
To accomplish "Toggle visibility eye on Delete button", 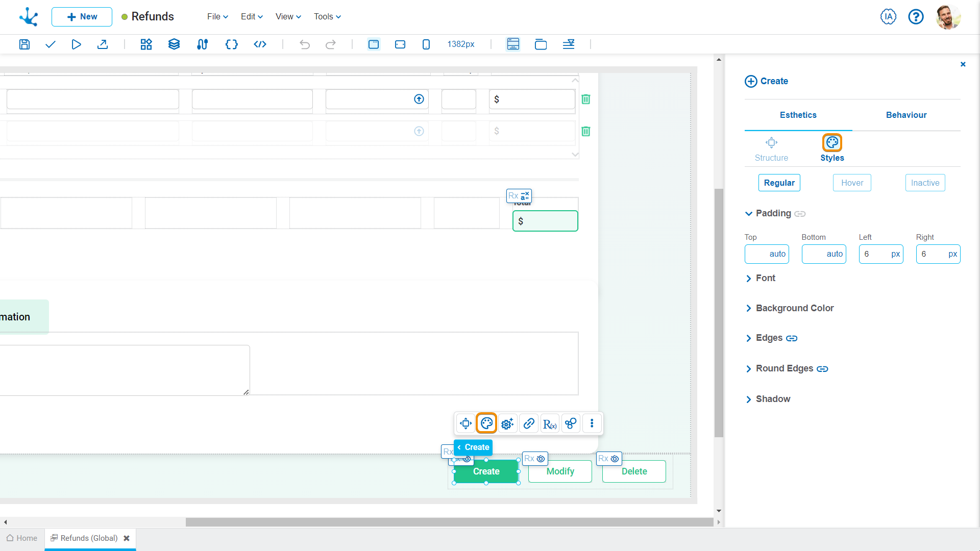I will (615, 459).
